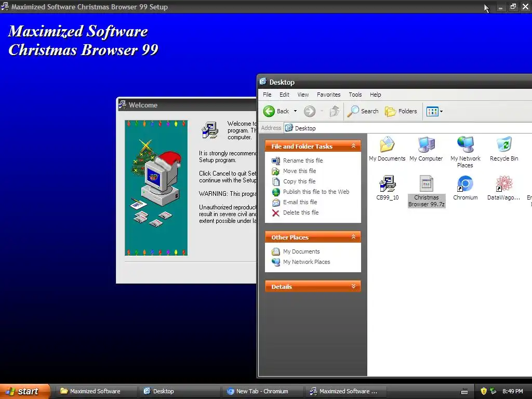Click the Rename this file icon

276,161
